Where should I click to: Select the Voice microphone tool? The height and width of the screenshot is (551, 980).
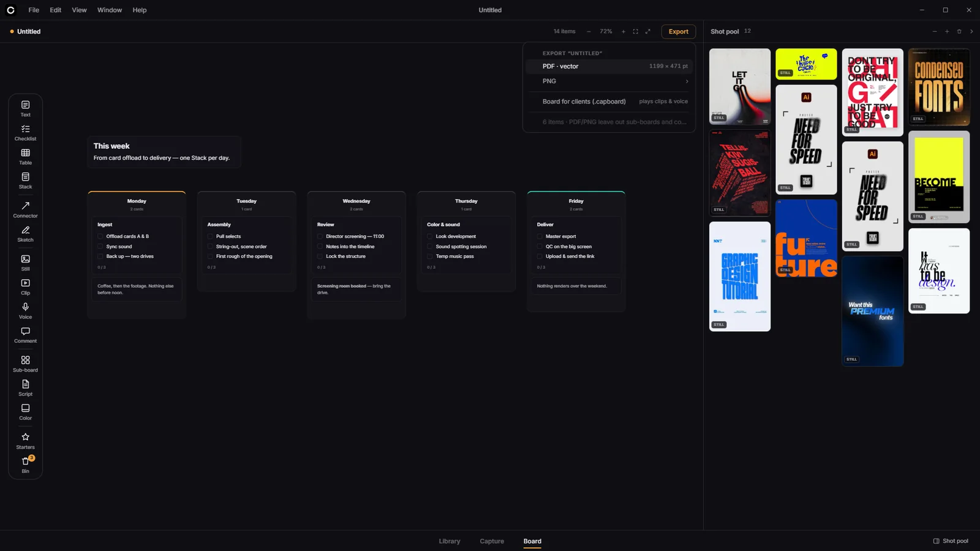tap(25, 311)
